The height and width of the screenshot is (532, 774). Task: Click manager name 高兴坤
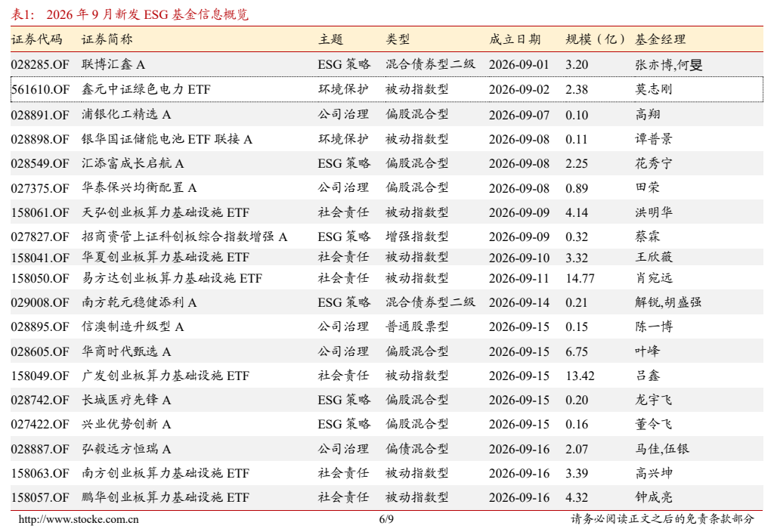[654, 473]
